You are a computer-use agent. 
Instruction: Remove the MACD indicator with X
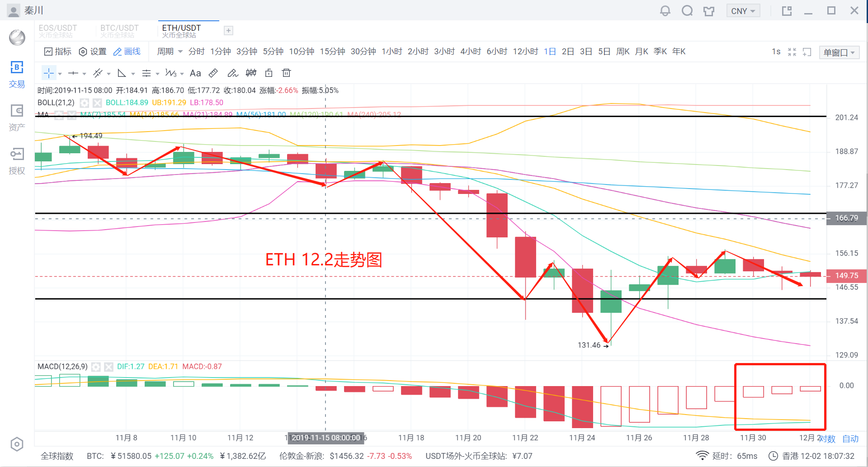click(x=108, y=367)
